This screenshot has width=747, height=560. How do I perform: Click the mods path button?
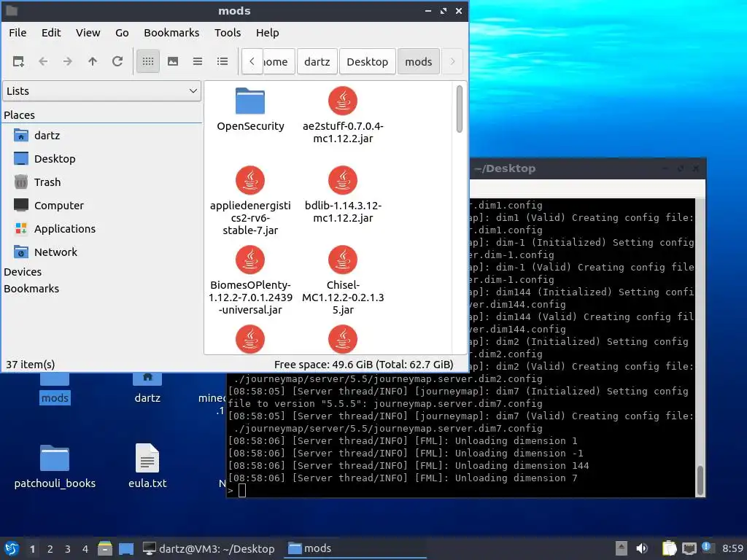(418, 62)
